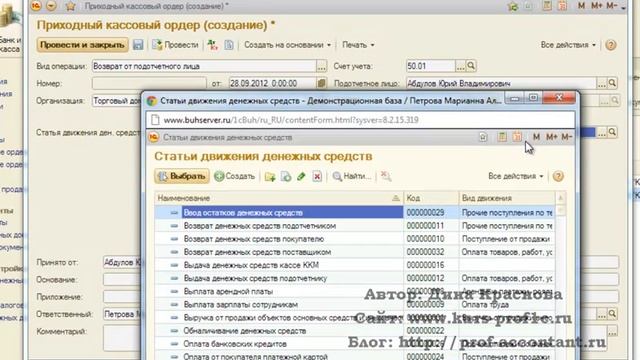Click M+ button in main title bar
This screenshot has width=640, height=360.
tap(597, 6)
